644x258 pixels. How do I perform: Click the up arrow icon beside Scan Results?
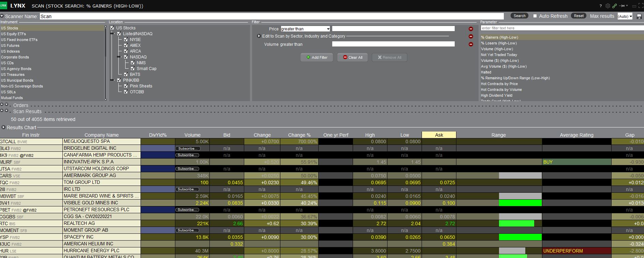tap(2, 110)
